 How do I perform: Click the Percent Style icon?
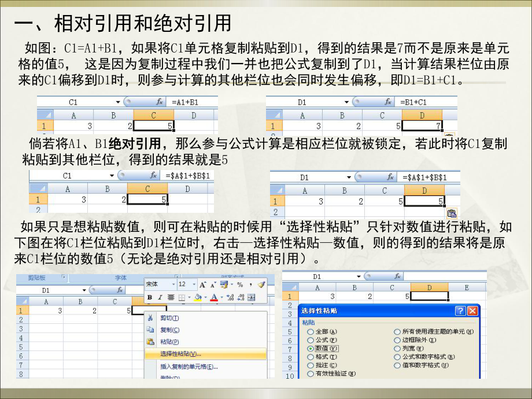pyautogui.click(x=241, y=285)
